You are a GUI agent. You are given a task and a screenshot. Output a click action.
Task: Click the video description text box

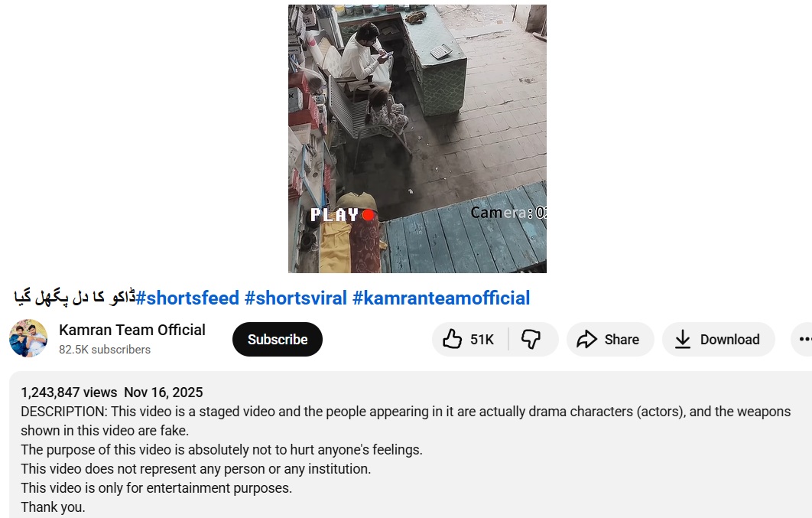411,445
